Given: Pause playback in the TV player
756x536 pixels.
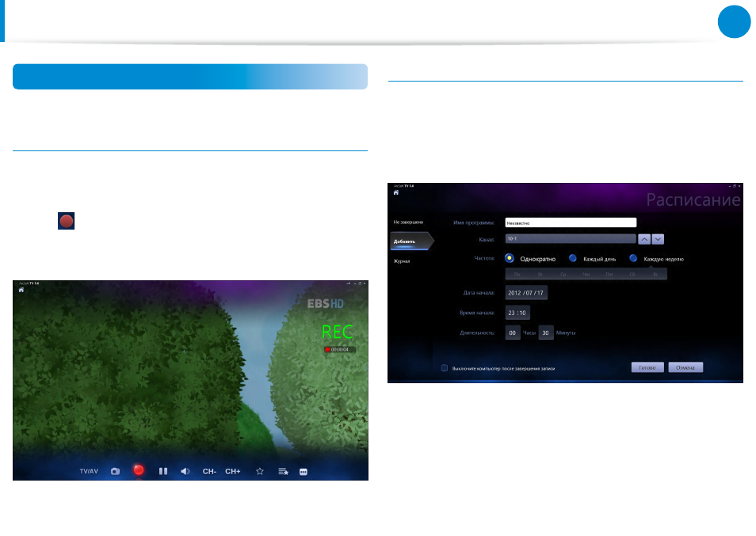Looking at the screenshot, I should click(x=163, y=471).
